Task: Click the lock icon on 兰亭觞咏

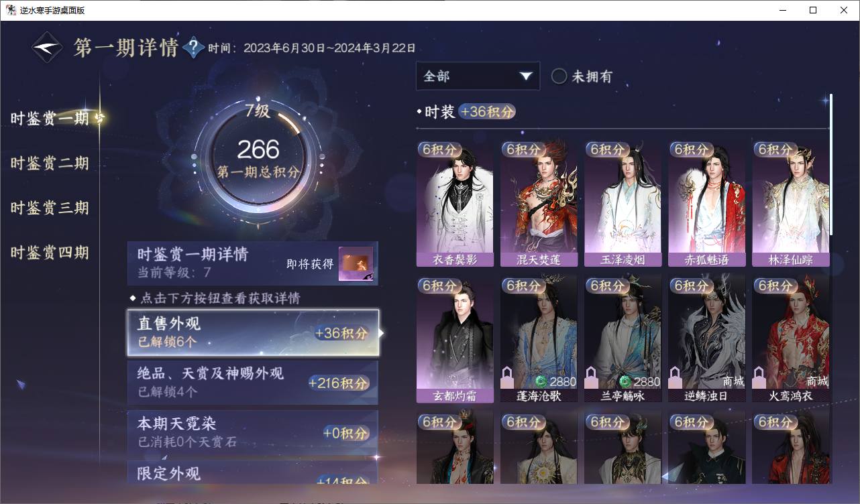Action: (x=591, y=377)
